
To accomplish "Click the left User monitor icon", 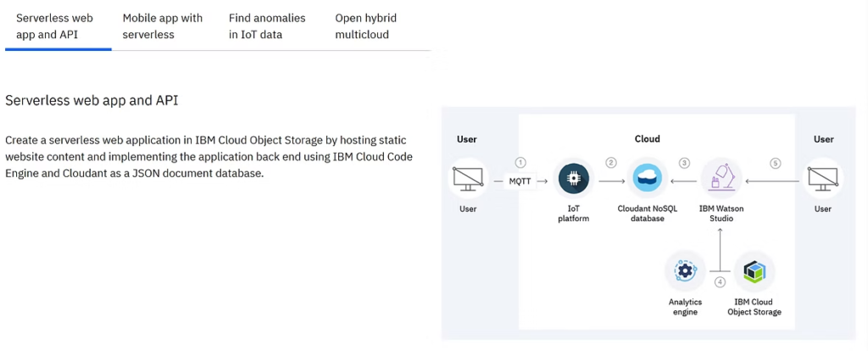I will point(468,178).
